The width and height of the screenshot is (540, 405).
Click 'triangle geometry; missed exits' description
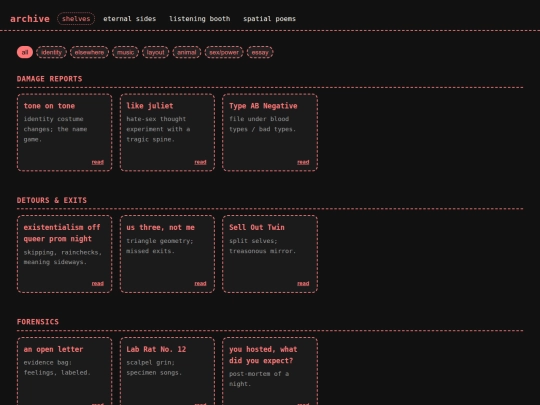(x=160, y=246)
